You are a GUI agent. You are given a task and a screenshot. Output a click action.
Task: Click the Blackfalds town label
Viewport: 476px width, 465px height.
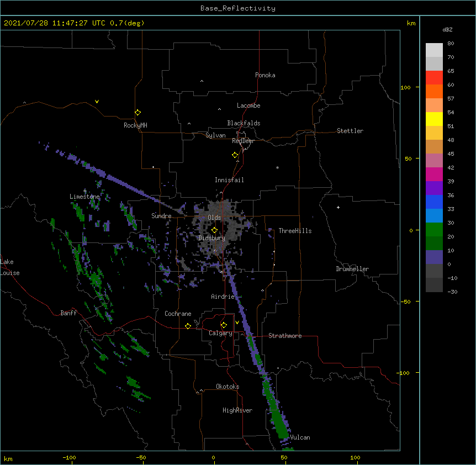click(244, 123)
